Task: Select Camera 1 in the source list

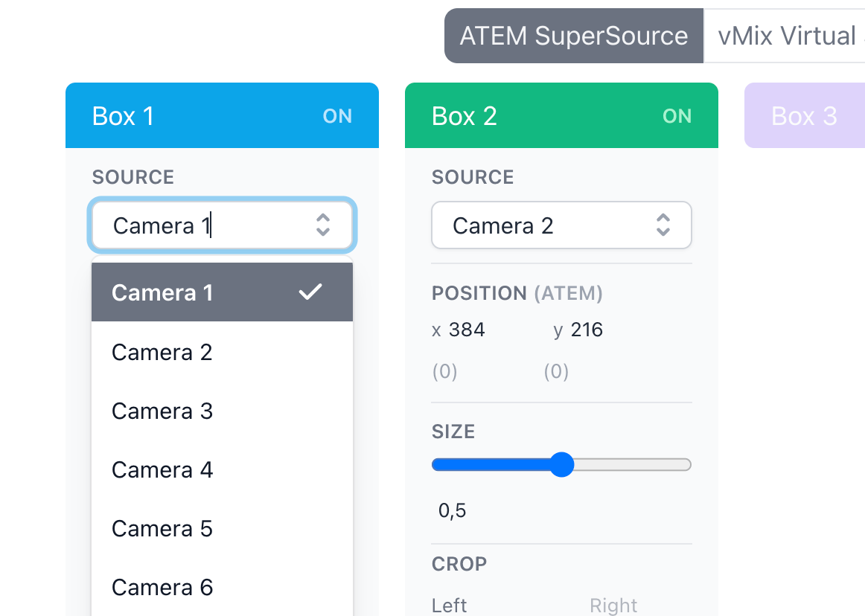Action: (222, 292)
